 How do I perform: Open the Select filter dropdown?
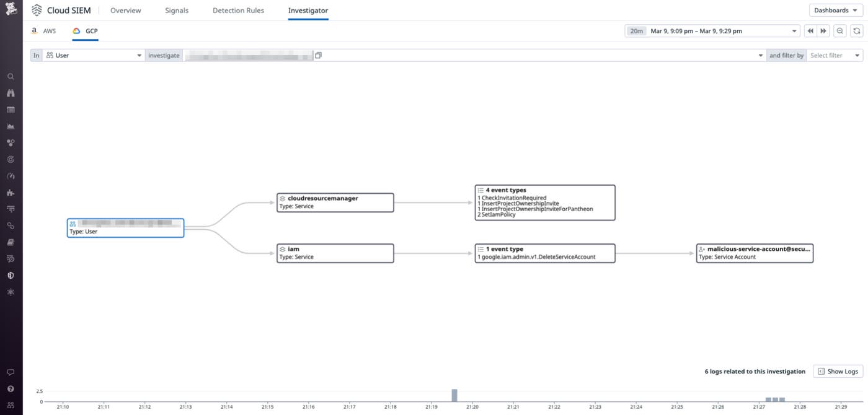click(x=834, y=56)
